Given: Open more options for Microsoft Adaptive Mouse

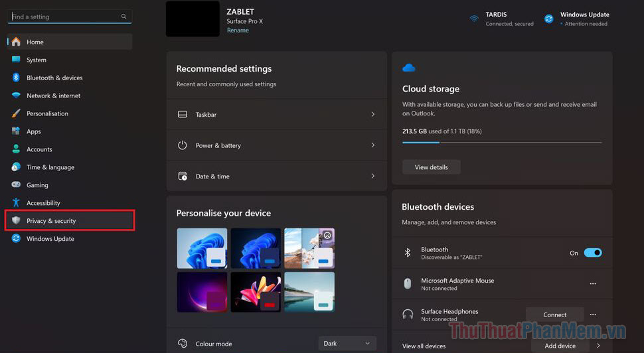Looking at the screenshot, I should click(x=593, y=283).
